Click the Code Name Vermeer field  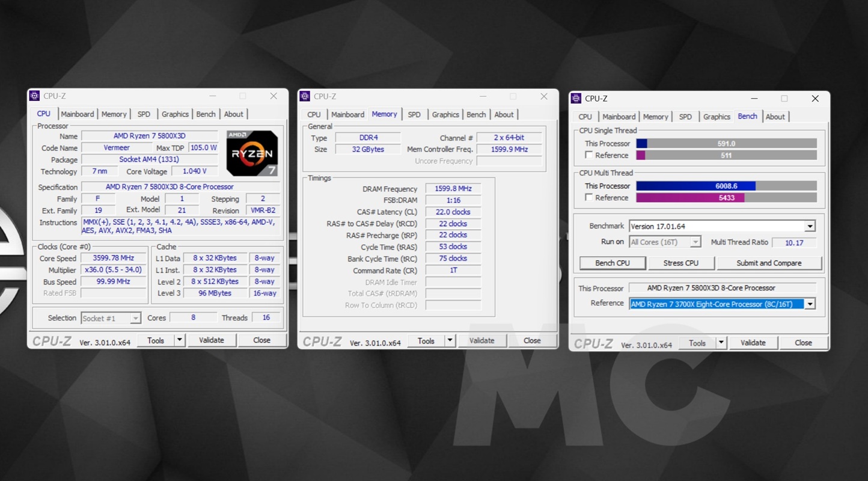click(117, 148)
